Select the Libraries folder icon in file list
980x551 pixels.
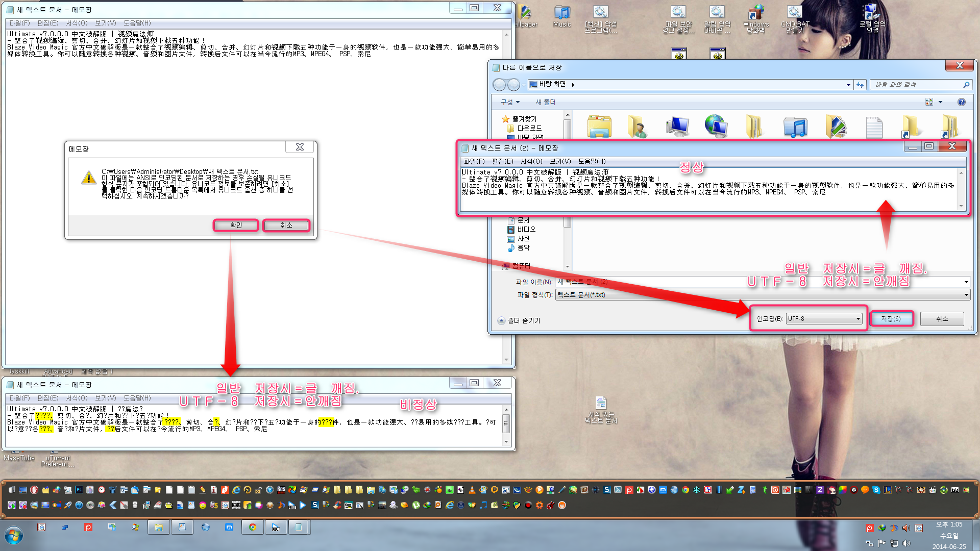point(599,127)
